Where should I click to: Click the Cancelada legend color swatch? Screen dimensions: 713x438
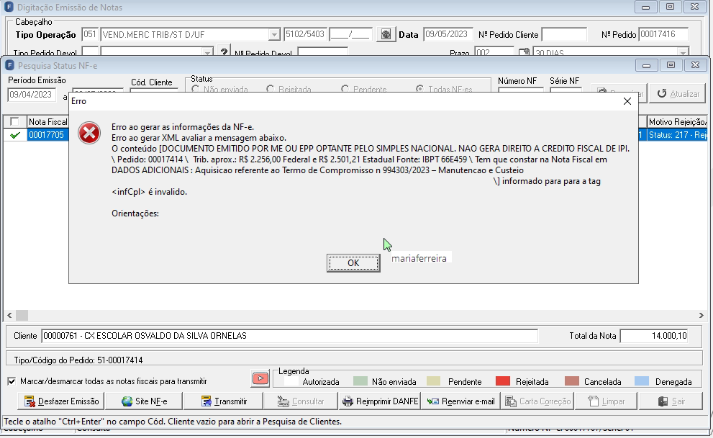pyautogui.click(x=572, y=381)
